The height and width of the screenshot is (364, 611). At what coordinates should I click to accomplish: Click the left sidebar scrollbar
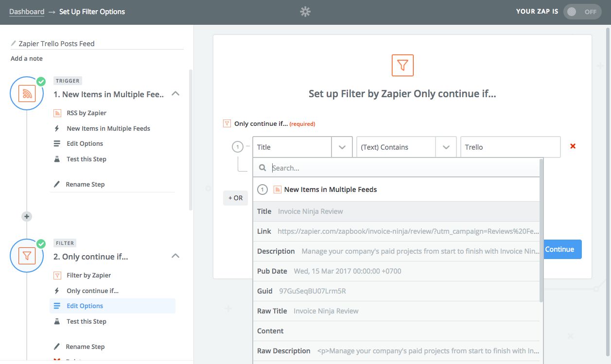click(191, 140)
